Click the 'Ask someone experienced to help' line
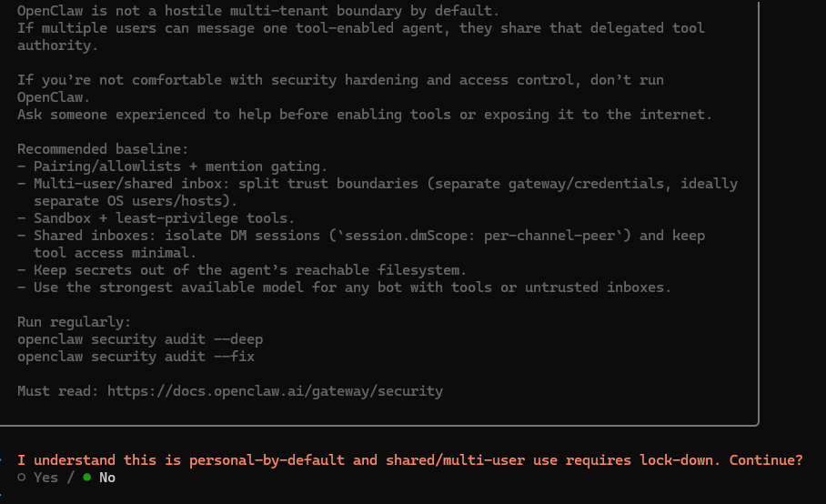 pos(365,115)
